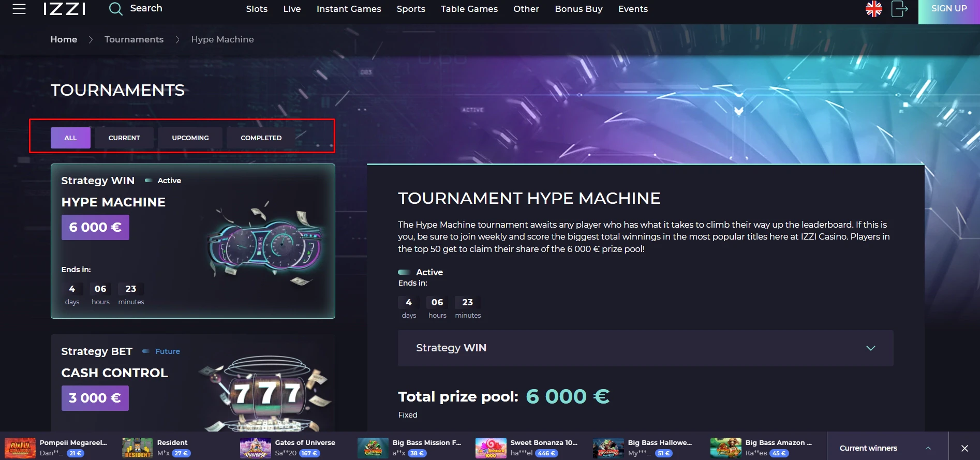980x460 pixels.
Task: Select the ALL tournaments tab
Action: pyautogui.click(x=70, y=138)
